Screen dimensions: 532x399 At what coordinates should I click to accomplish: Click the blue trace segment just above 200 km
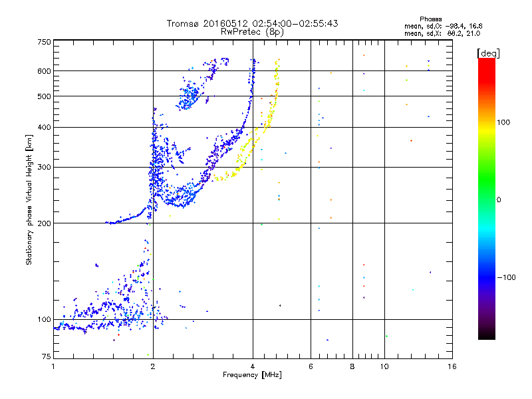[x=127, y=219]
